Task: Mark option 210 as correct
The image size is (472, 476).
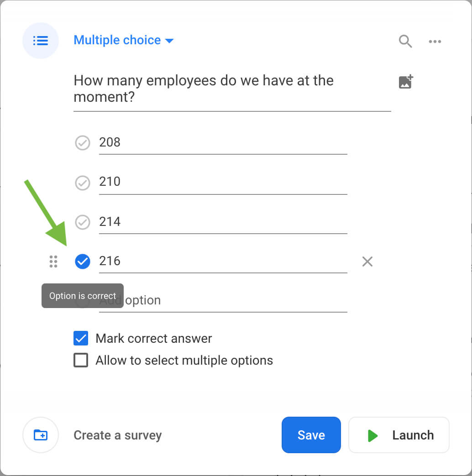Action: 82,183
